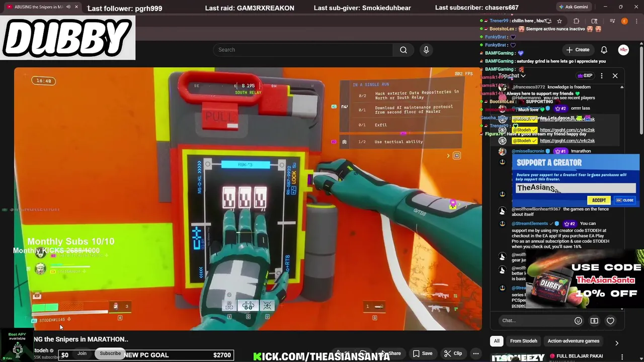
Task: Click into the YouTube Search field
Action: point(303,50)
